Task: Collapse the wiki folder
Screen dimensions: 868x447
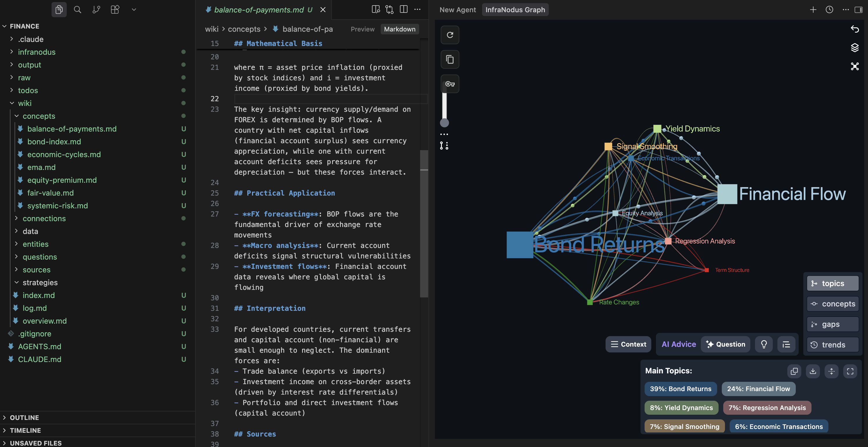Action: [x=97, y=103]
